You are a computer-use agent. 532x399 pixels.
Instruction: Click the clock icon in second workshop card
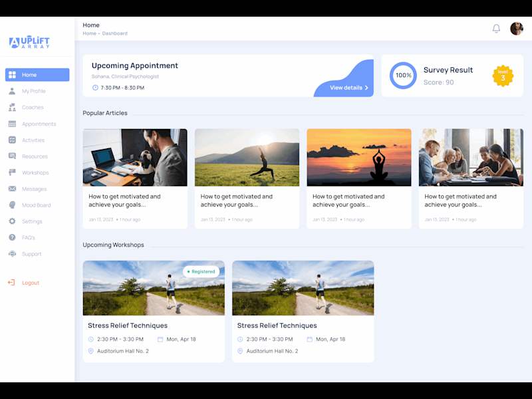pyautogui.click(x=240, y=339)
